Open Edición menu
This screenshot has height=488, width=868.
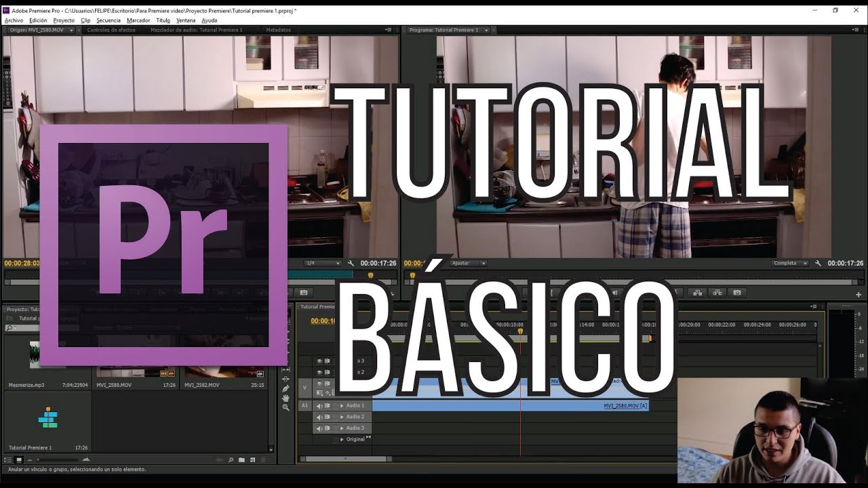38,20
